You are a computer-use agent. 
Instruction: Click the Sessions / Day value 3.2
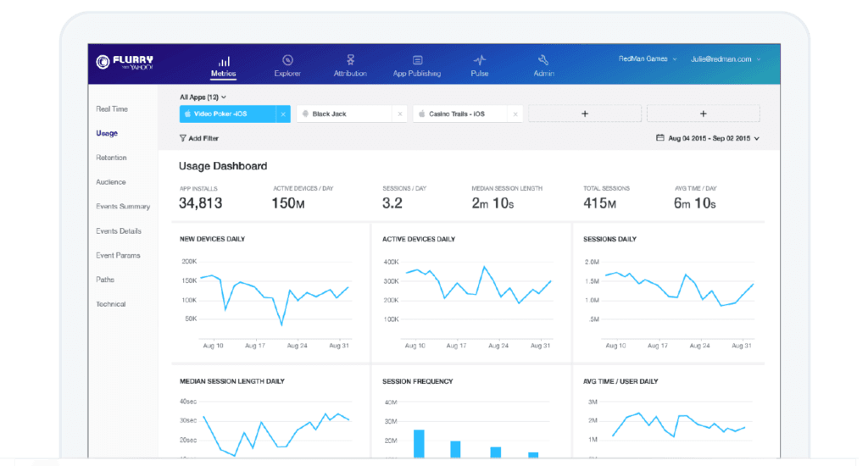[392, 203]
